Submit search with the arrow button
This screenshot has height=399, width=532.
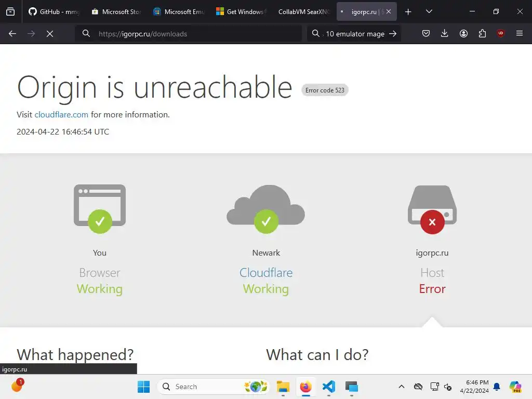click(393, 34)
